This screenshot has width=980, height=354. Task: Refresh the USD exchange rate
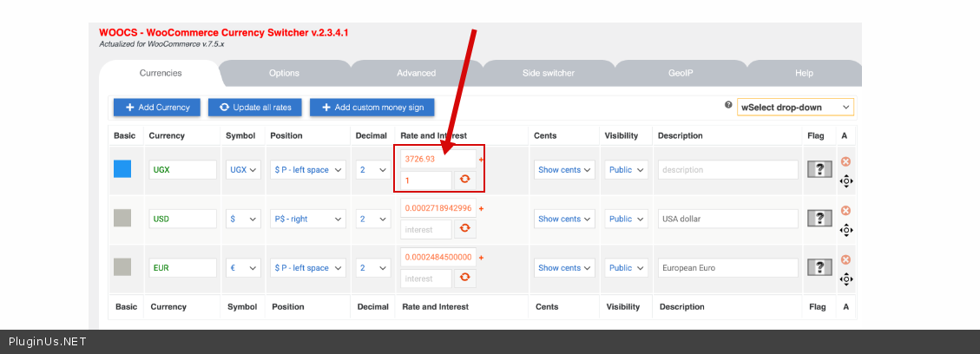[465, 228]
